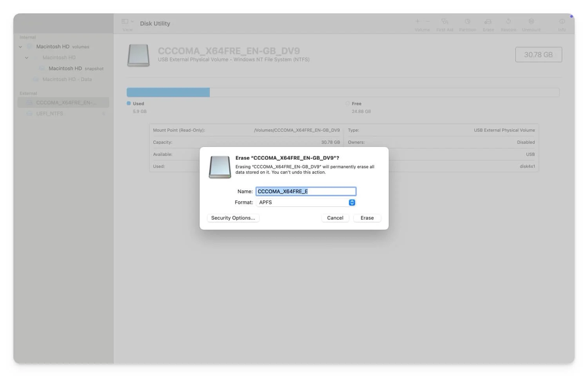This screenshot has width=588, height=377.
Task: Click the Erase button in the dialog
Action: (x=367, y=218)
